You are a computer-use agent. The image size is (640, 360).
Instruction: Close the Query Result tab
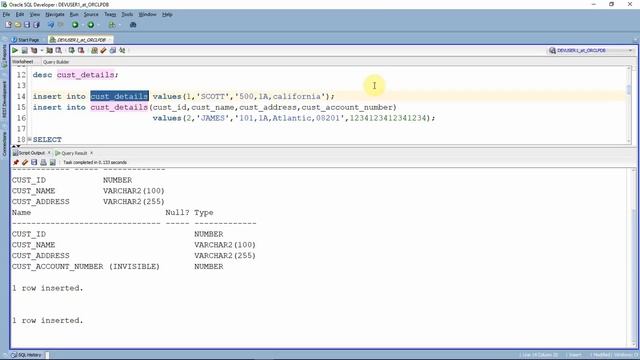pyautogui.click(x=91, y=153)
